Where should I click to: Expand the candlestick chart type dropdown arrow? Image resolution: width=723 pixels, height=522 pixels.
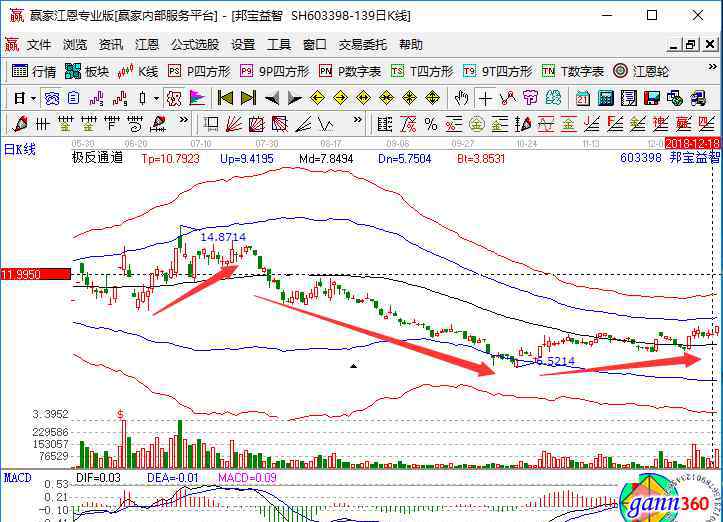156,98
